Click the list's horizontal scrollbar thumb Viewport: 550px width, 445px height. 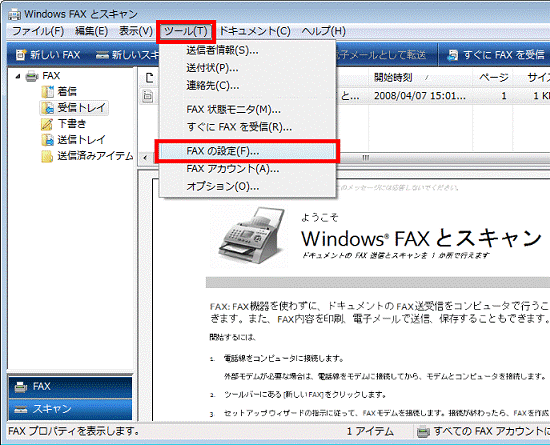tap(365, 158)
